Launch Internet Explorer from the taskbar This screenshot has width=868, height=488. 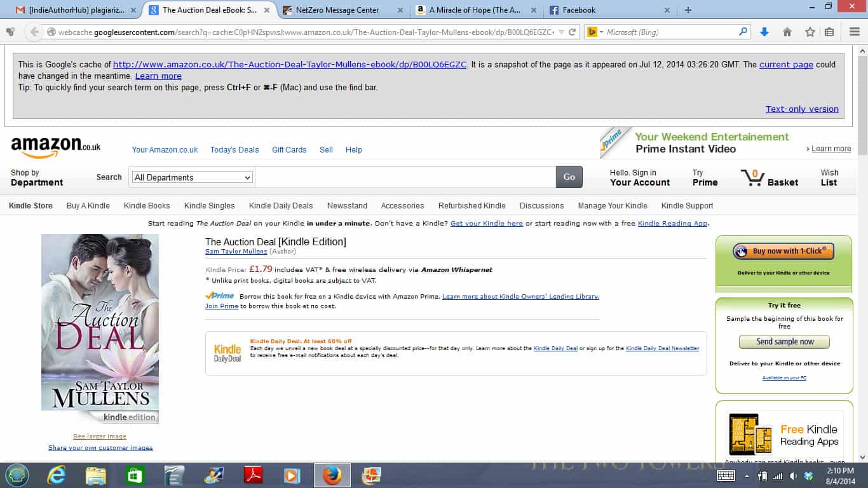pyautogui.click(x=57, y=475)
